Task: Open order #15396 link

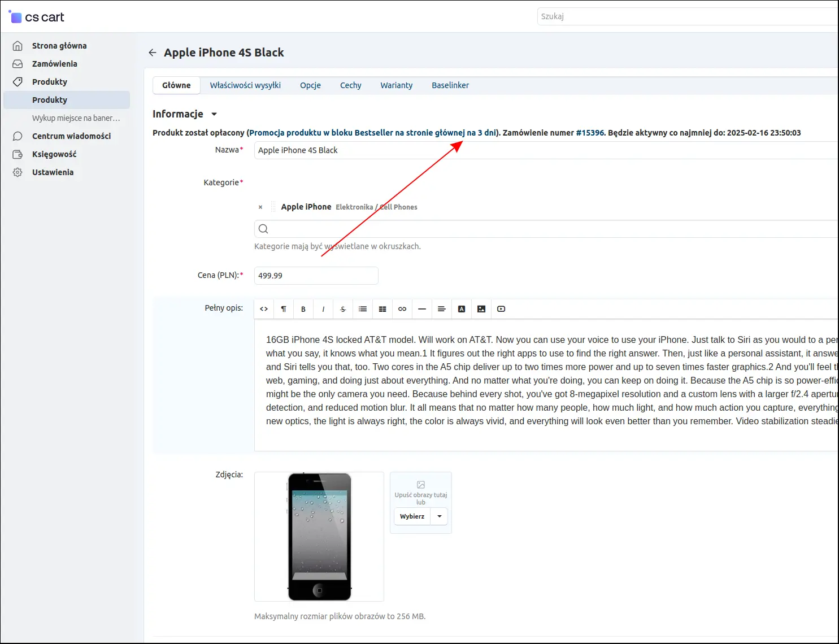Action: (x=590, y=133)
